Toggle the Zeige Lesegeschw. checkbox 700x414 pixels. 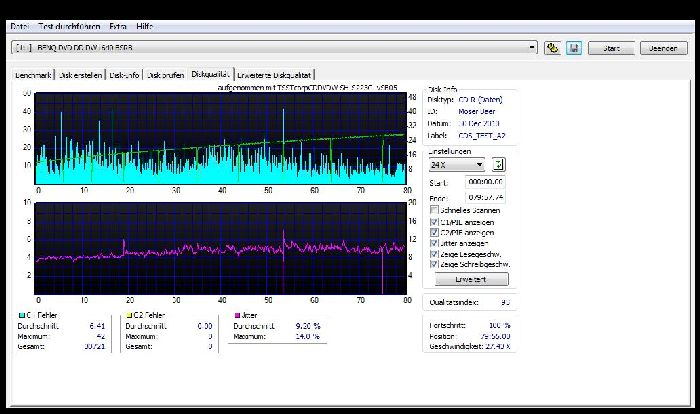(434, 254)
